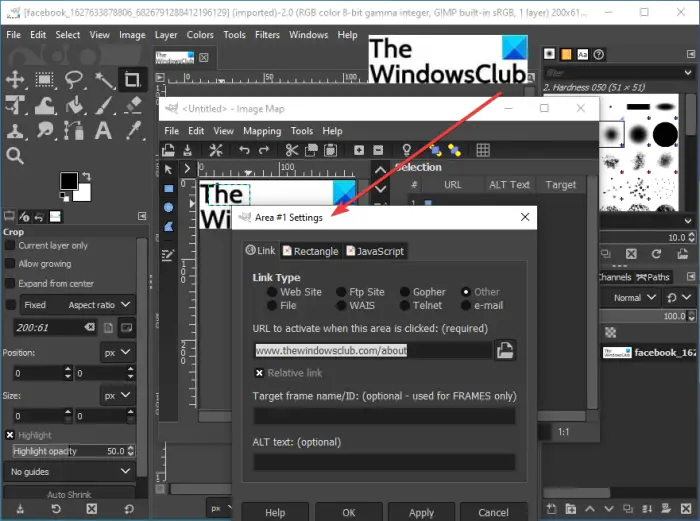Select the rectangle area tool in Image Map
The height and width of the screenshot is (521, 700).
click(x=169, y=189)
